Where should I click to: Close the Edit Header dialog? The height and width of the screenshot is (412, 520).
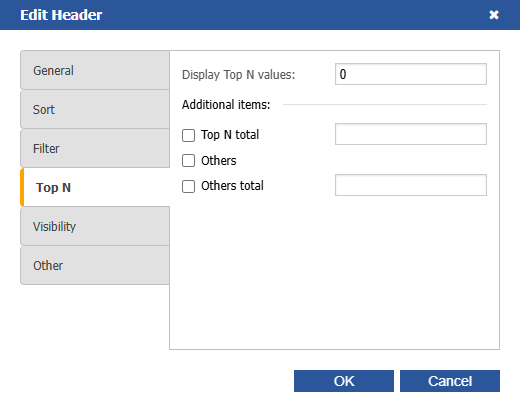click(494, 15)
